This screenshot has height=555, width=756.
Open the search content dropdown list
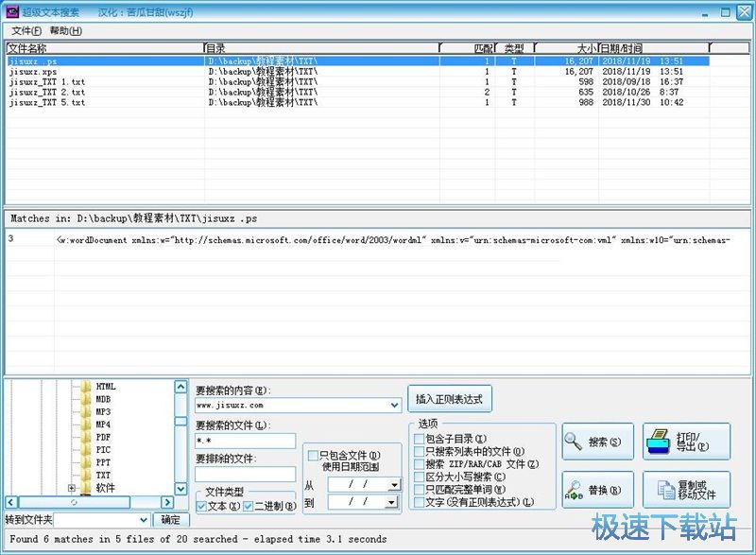pos(394,406)
